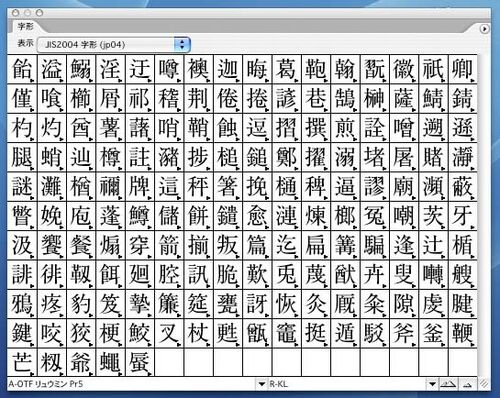
Task: Select the 鮫 glyph cell
Action: [140, 333]
